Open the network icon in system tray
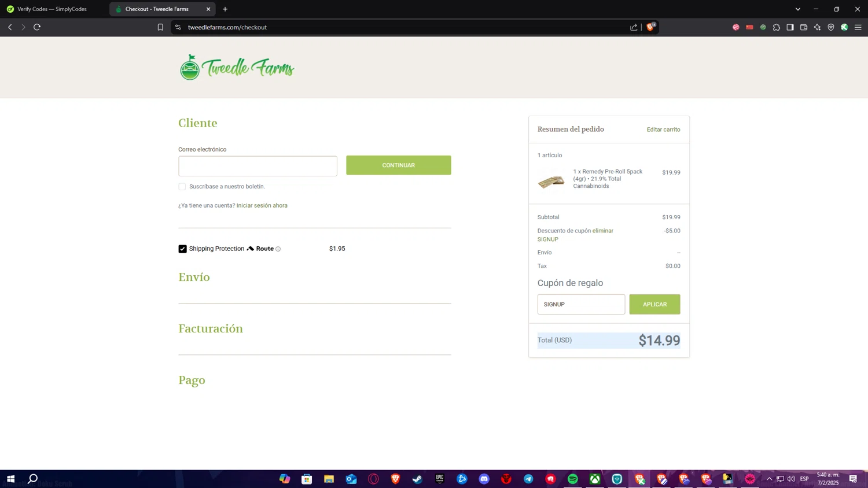Viewport: 868px width, 488px height. tap(780, 479)
